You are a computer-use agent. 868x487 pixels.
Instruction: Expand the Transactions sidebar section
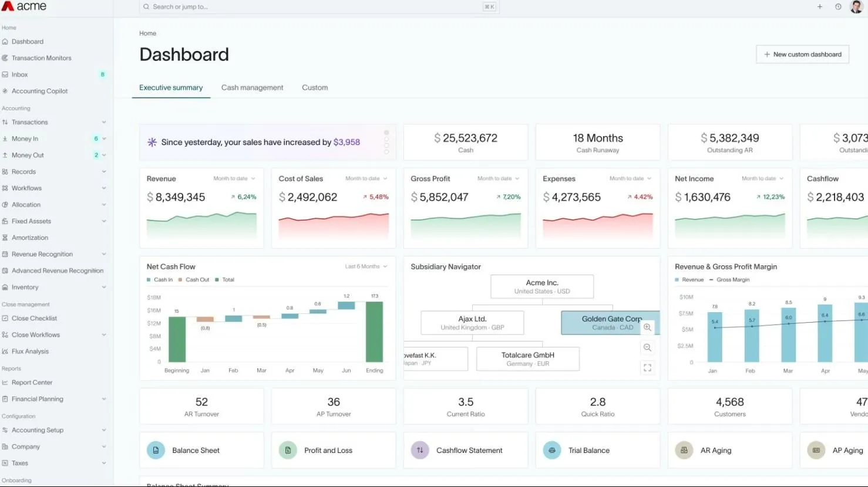coord(104,122)
